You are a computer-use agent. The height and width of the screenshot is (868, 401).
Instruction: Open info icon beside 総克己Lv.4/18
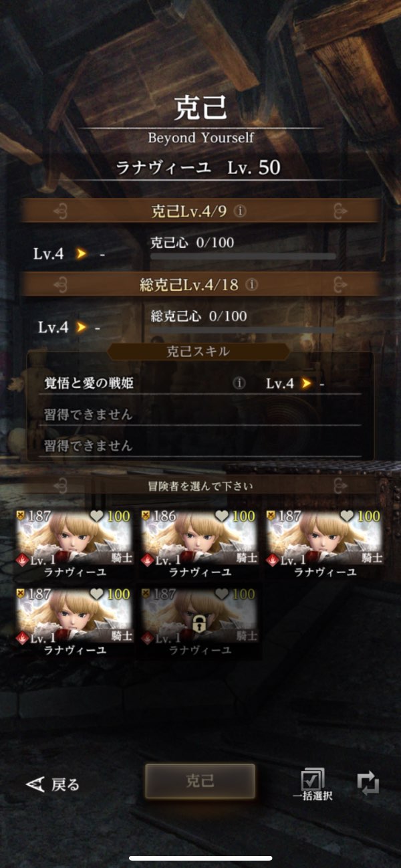[251, 284]
